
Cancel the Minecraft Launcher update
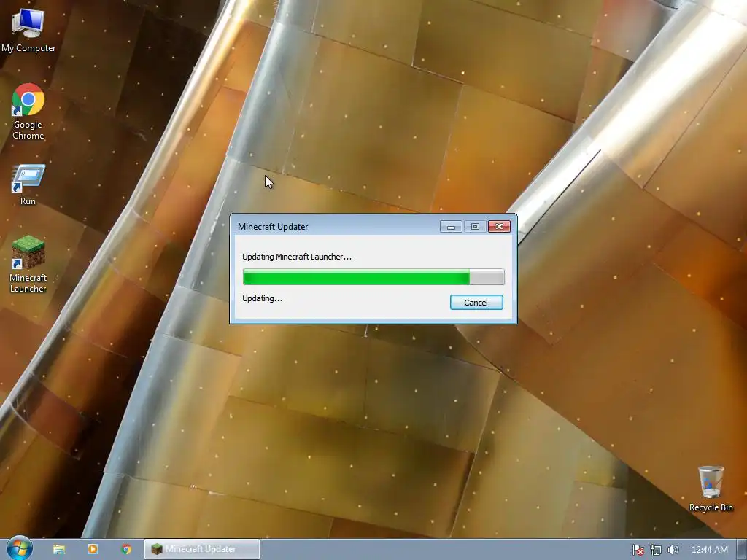(476, 303)
